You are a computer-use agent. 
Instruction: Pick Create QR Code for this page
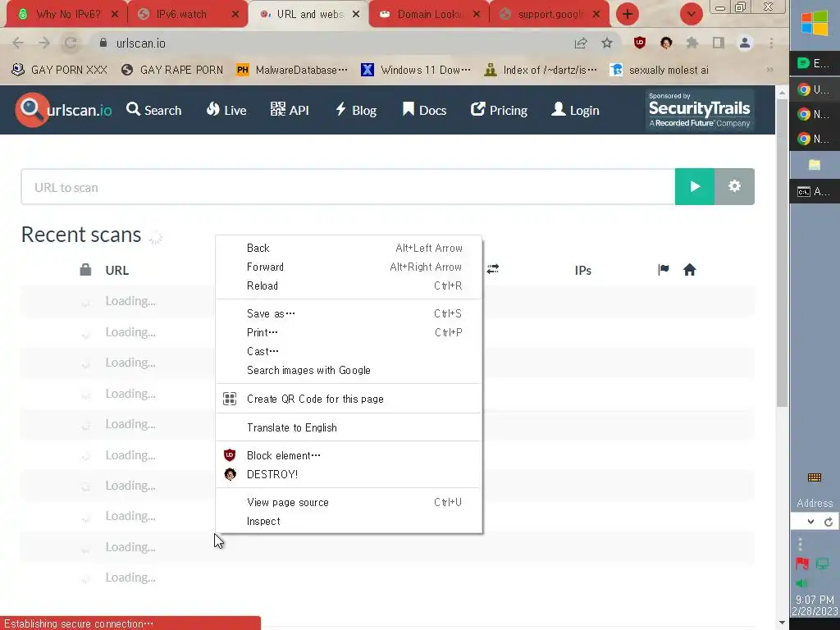(x=349, y=399)
